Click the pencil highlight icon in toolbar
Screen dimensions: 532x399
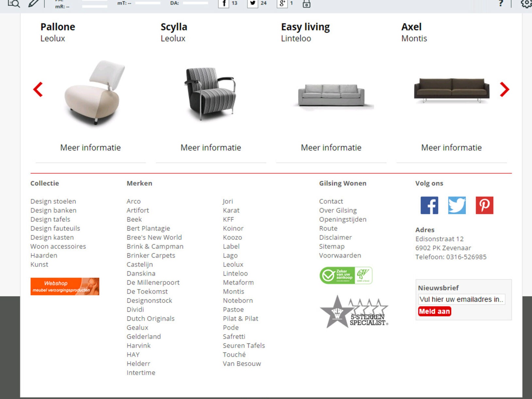33,3
